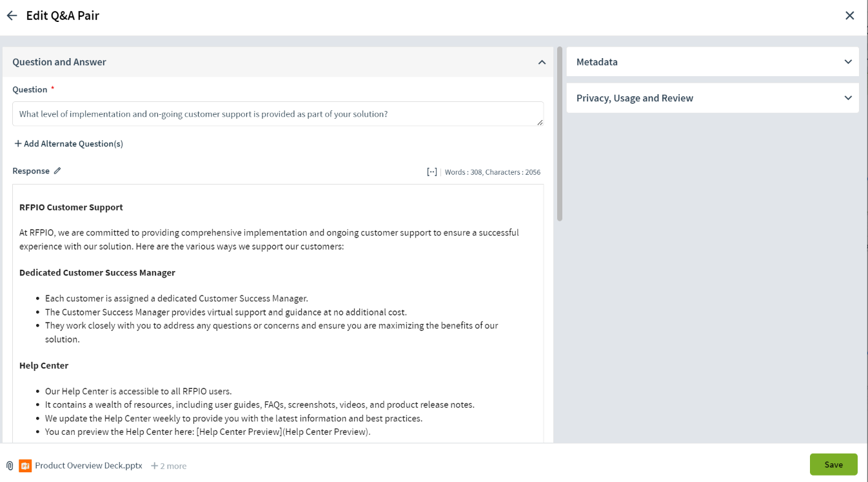The image size is (868, 482).
Task: Click the word and character count text
Action: pyautogui.click(x=493, y=172)
